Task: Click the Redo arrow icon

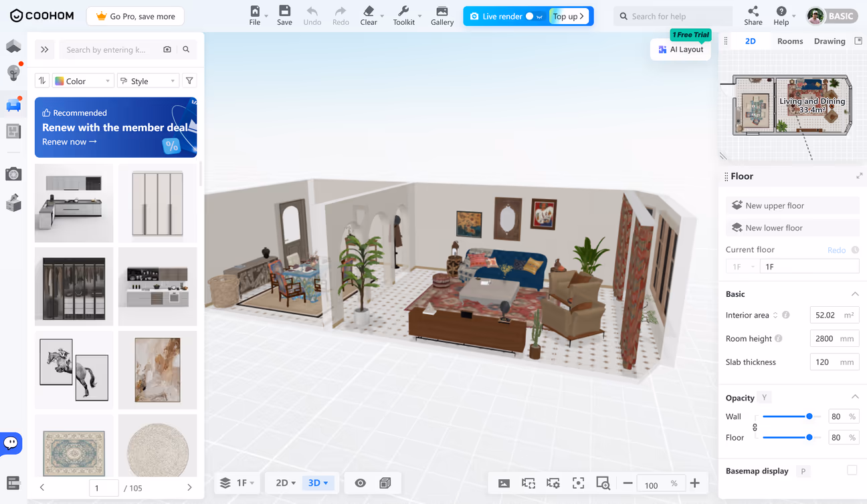Action: [x=341, y=11]
